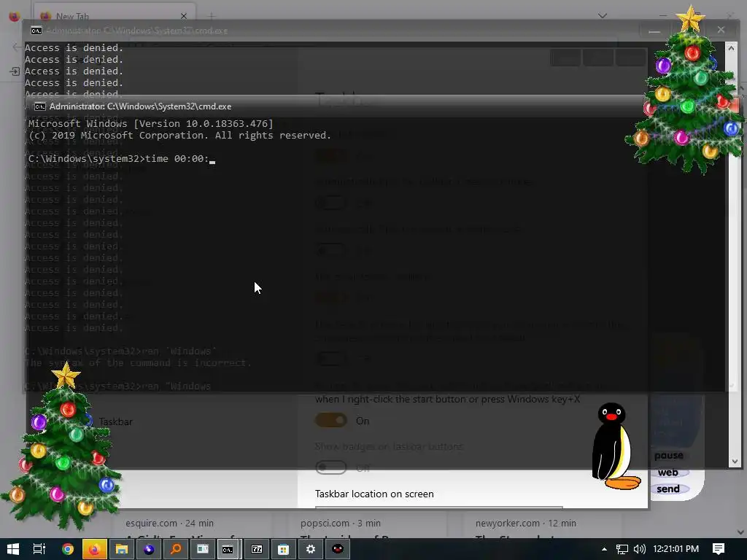Open the orange magnifier app in the taskbar
Image resolution: width=747 pixels, height=560 pixels.
(x=176, y=549)
